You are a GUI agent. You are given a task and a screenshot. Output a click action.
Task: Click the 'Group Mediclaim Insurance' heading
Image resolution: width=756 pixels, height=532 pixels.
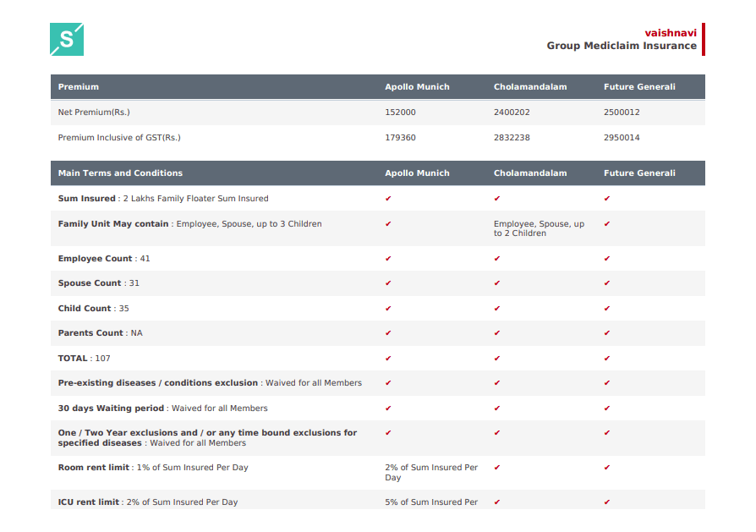click(x=622, y=46)
